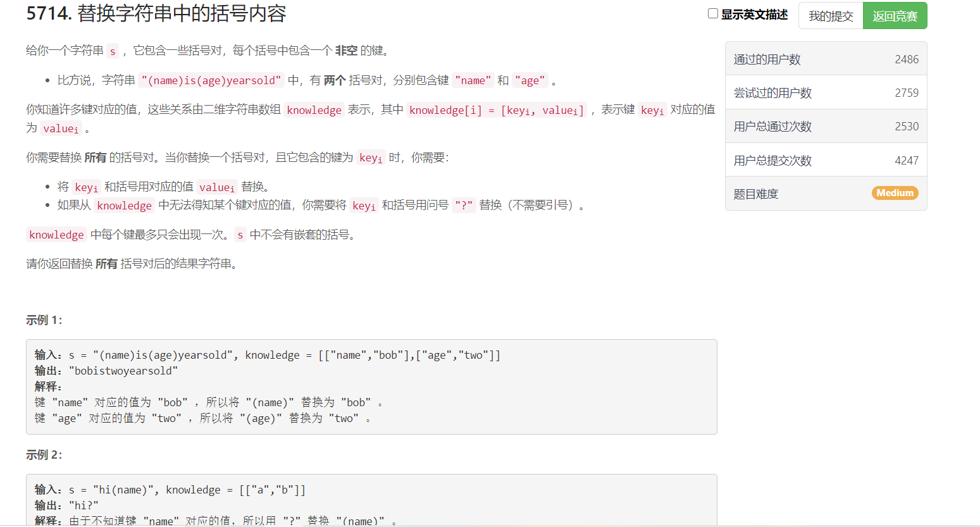Click the 示例 1 输入 line with knowledge array
Screen dimensions: 980x527
(268, 355)
